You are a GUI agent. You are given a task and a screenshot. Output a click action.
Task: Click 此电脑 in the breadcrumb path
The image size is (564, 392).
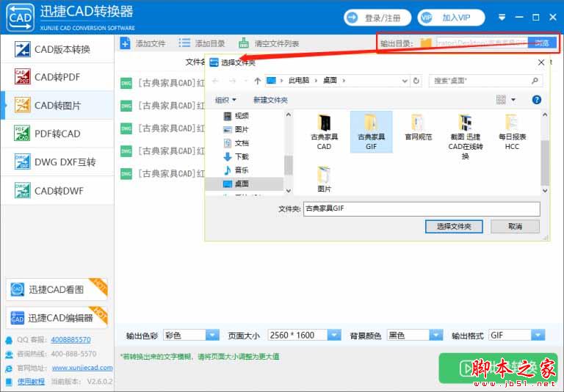click(x=299, y=80)
